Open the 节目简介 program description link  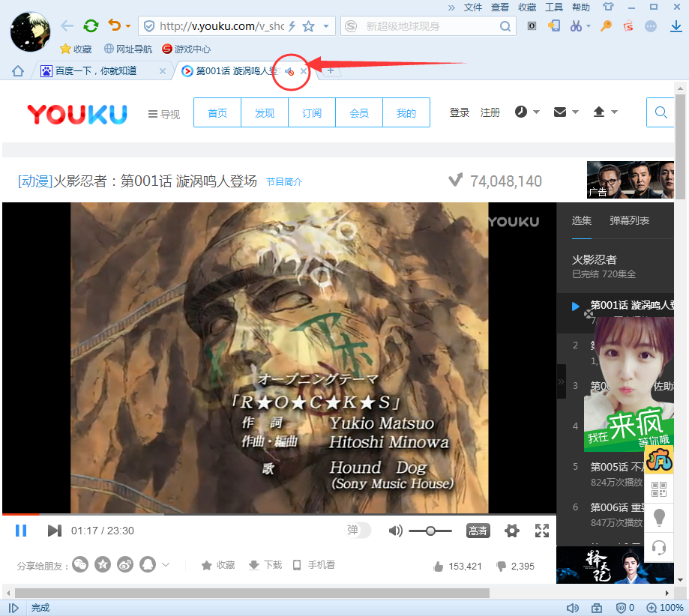click(x=283, y=181)
